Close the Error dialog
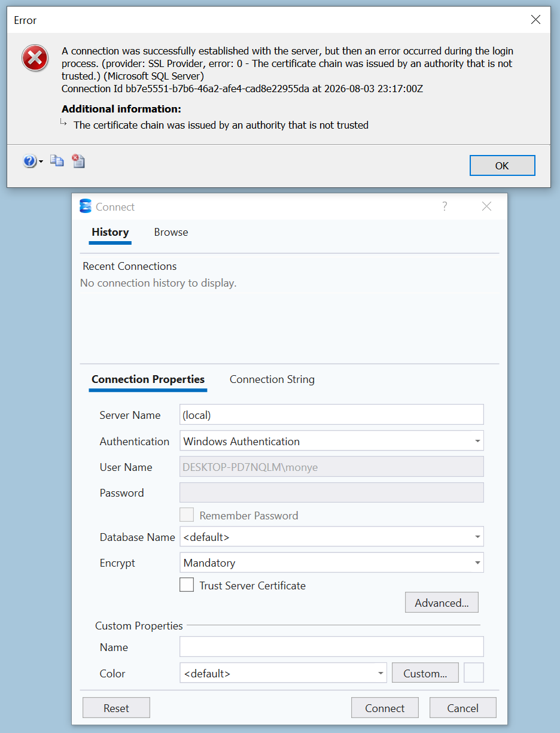Viewport: 560px width, 733px height. 535,20
